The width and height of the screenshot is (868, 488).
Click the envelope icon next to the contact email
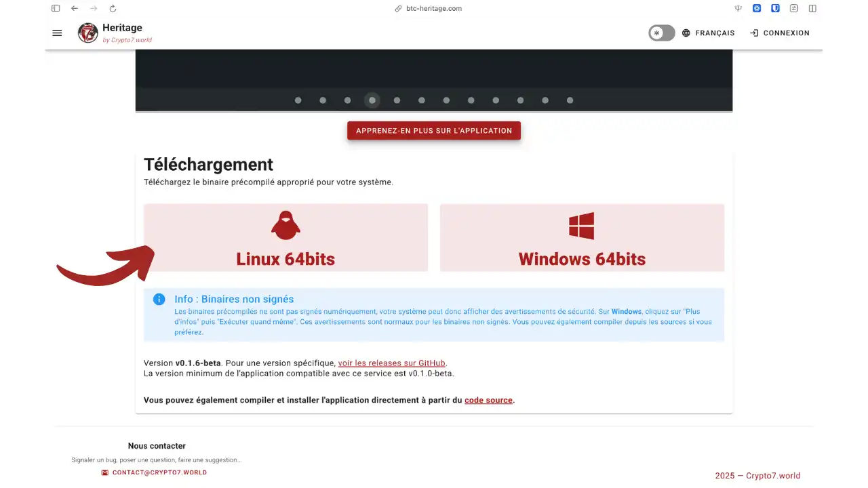point(104,472)
